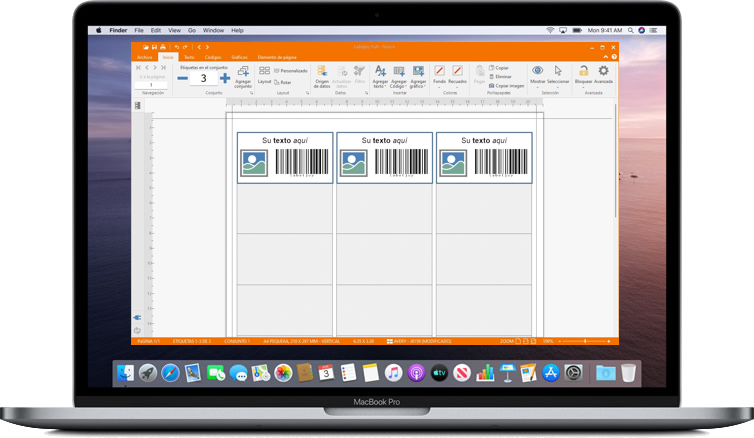Increase labels in set with plus
The height and width of the screenshot is (438, 754).
point(225,78)
